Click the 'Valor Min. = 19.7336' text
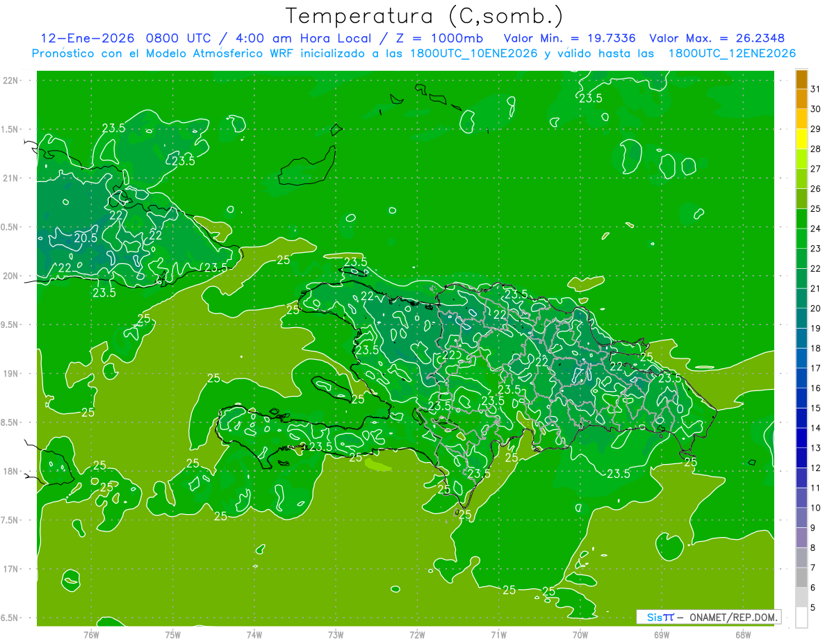 coord(569,38)
